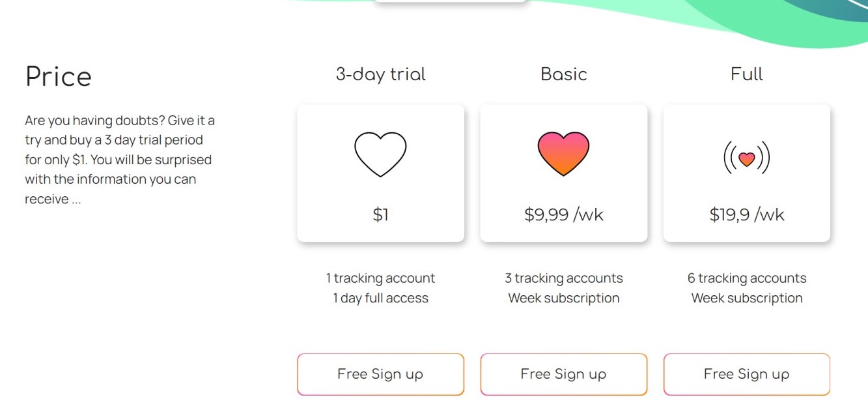Click the gradient filled heart in the Basic card

[x=563, y=154]
